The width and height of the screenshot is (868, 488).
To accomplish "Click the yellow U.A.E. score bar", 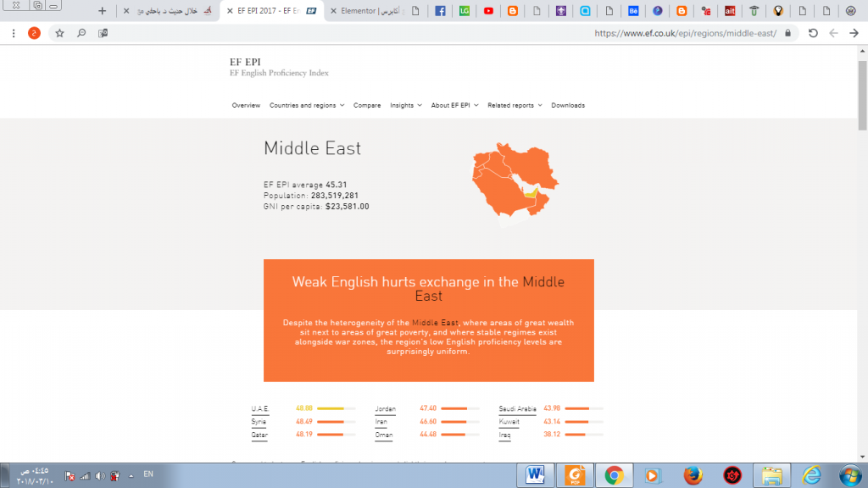I will tap(337, 408).
